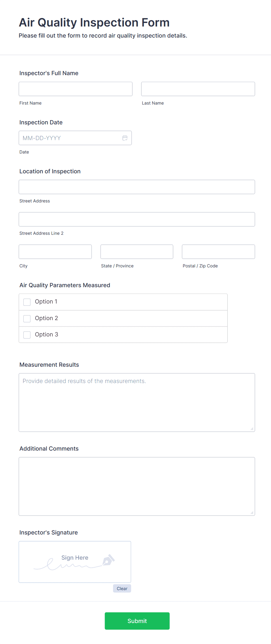Select the Option 3 checkbox

click(x=27, y=335)
